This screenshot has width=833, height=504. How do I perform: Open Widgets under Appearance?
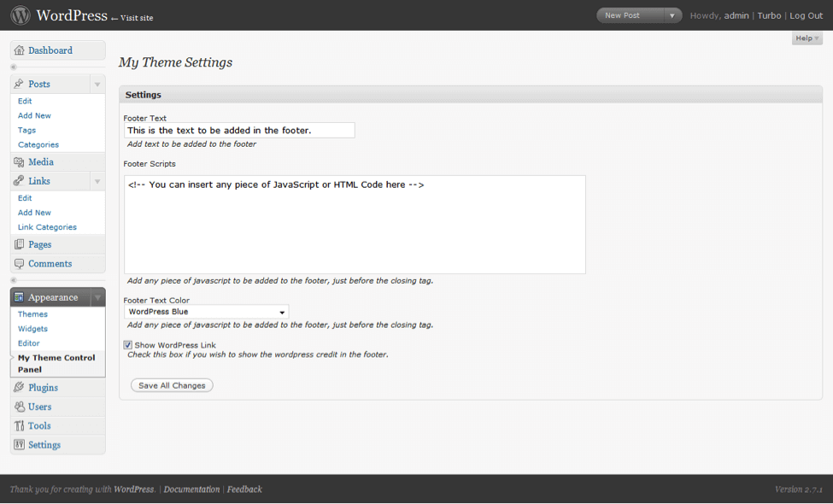[32, 329]
